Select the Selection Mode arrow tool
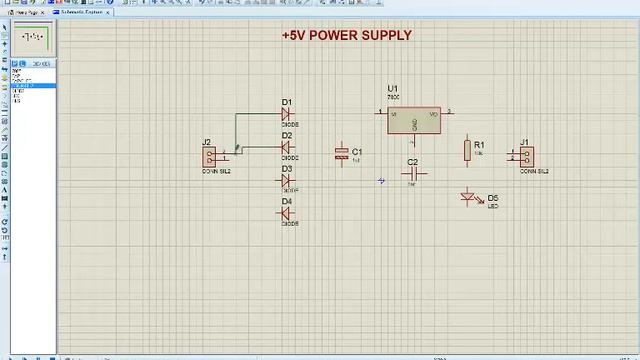This screenshot has width=640, height=360. pos(4,27)
